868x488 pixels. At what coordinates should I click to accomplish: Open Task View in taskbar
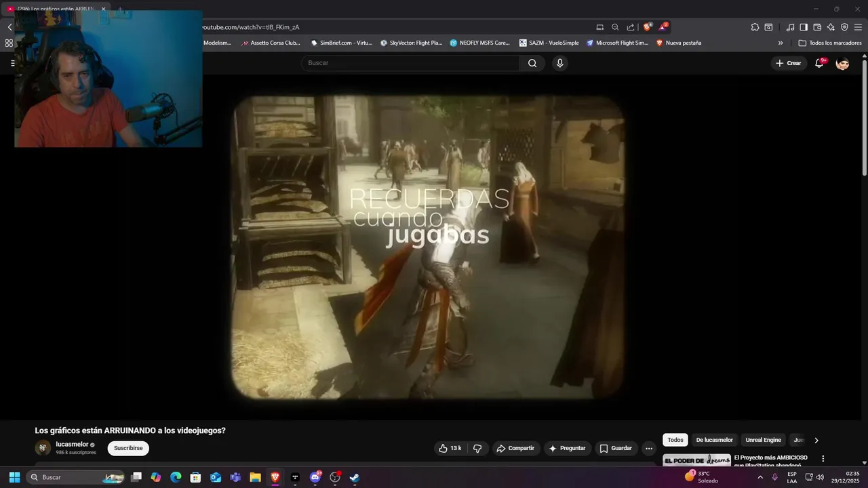136,477
